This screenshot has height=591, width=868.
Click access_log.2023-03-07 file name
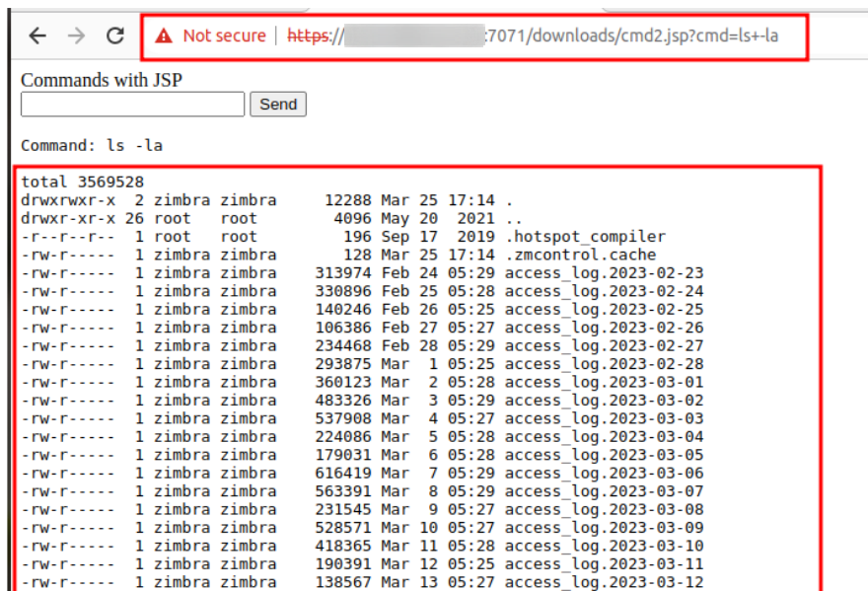604,491
